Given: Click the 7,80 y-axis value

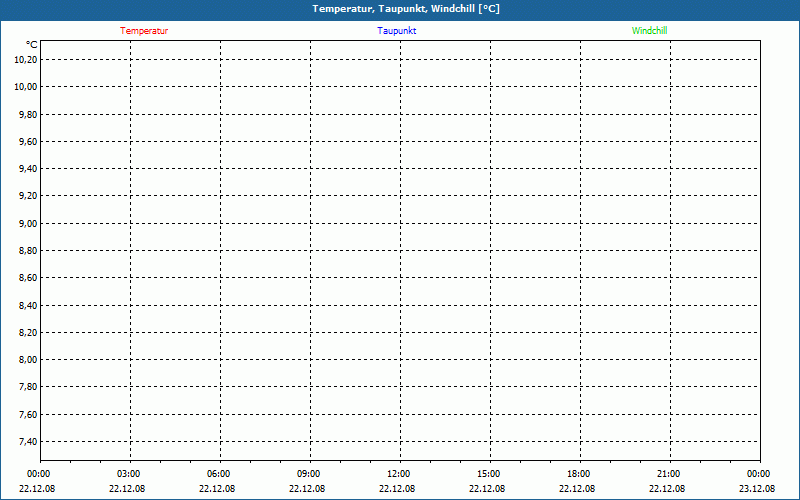Looking at the screenshot, I should (x=28, y=387).
